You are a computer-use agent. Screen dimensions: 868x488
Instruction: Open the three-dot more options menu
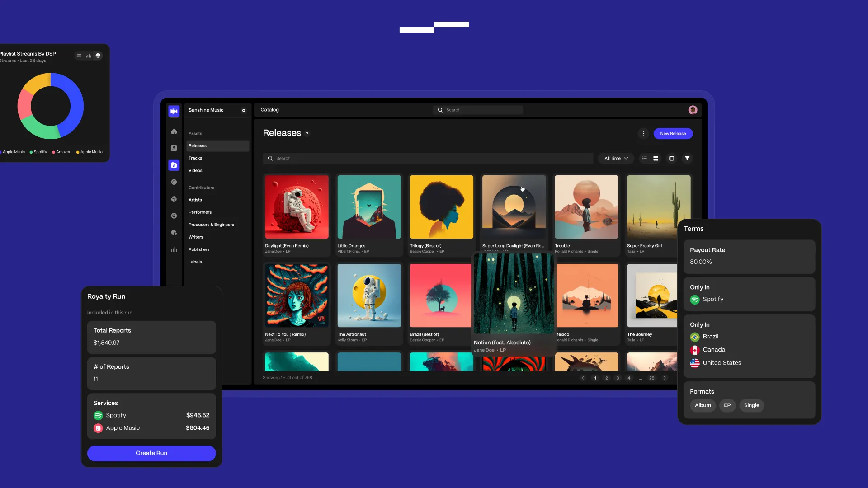(643, 134)
